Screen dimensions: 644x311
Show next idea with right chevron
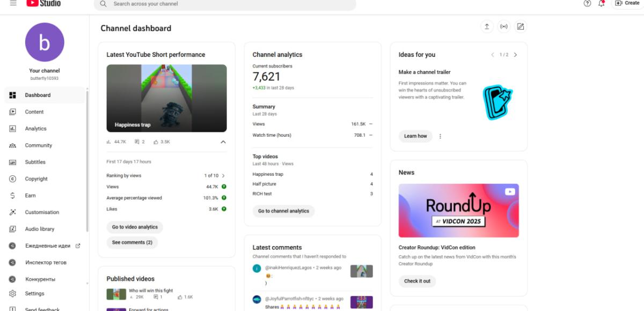(515, 55)
